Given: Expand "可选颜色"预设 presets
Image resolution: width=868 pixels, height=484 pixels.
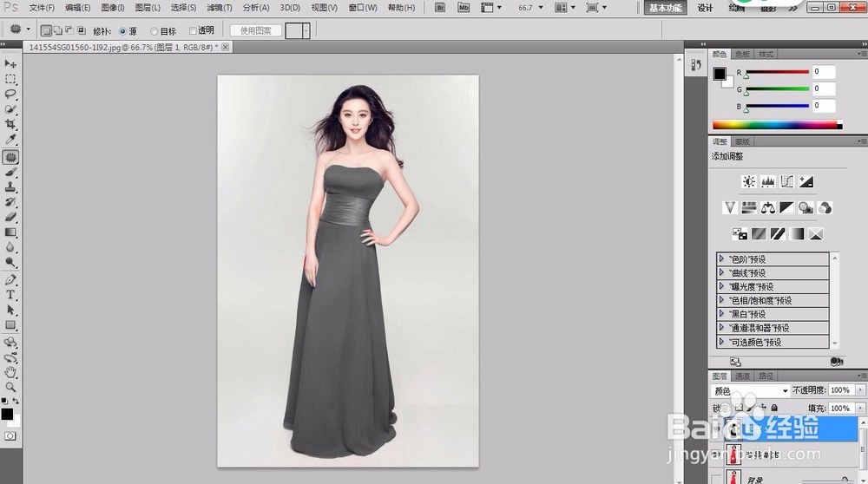Looking at the screenshot, I should pyautogui.click(x=721, y=342).
